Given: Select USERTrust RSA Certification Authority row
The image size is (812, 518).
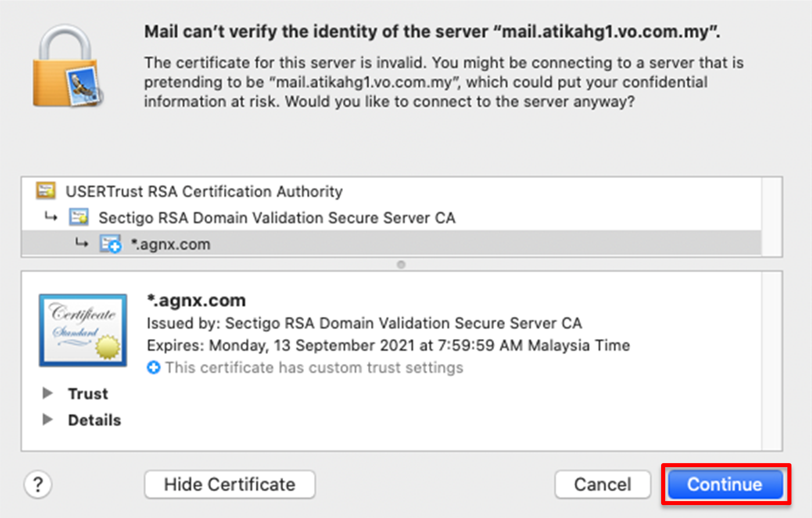Looking at the screenshot, I should pos(204,191).
